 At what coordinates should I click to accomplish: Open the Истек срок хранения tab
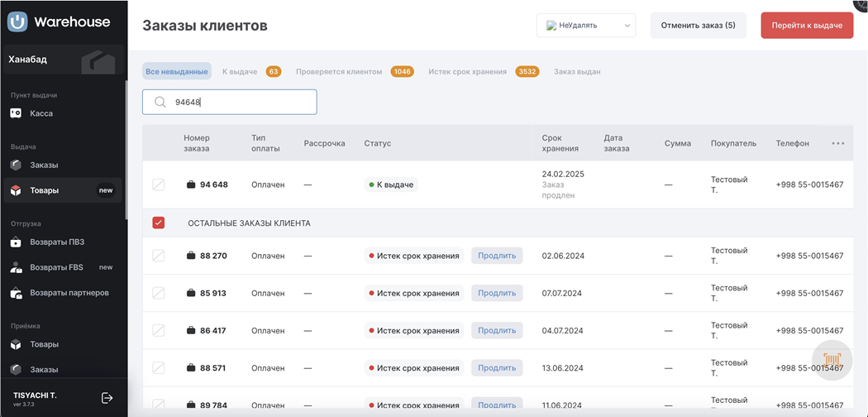(467, 72)
